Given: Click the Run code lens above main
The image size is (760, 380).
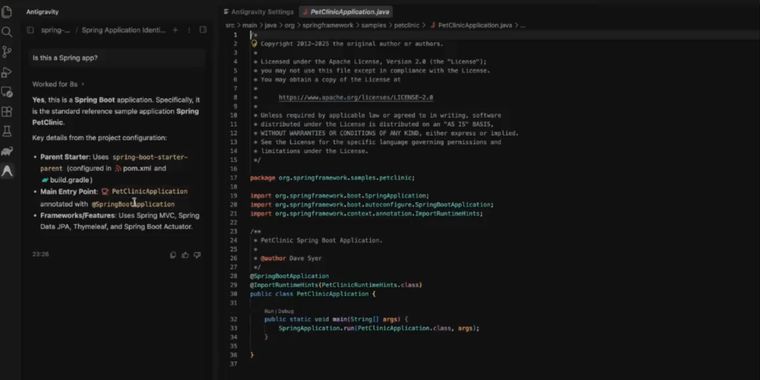Looking at the screenshot, I should click(269, 311).
